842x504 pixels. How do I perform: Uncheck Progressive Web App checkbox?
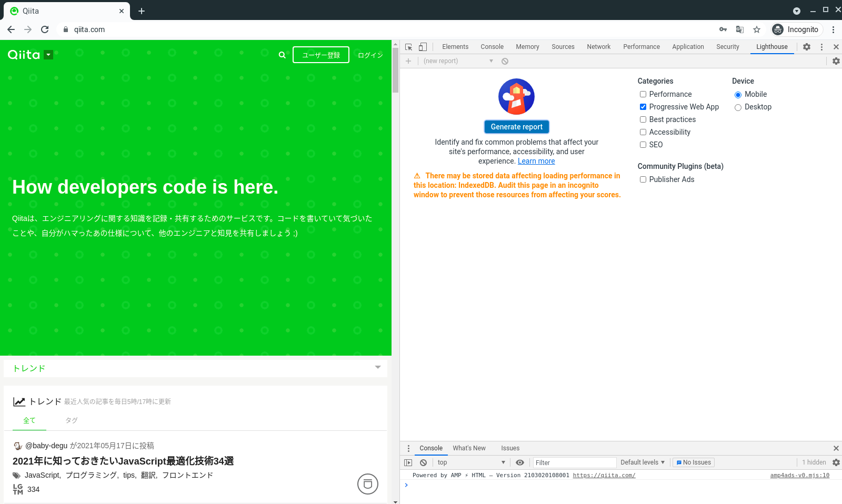[x=643, y=107]
